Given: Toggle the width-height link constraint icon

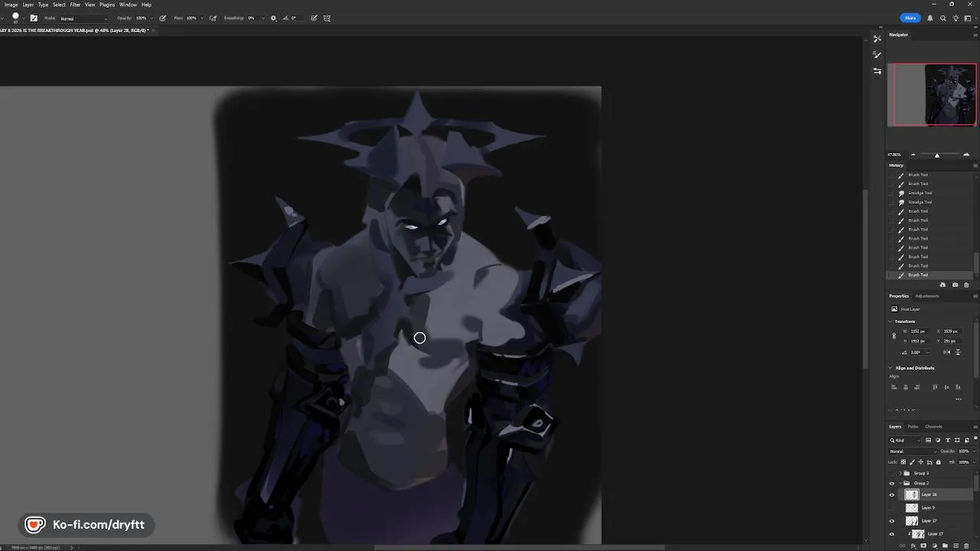Looking at the screenshot, I should 894,336.
